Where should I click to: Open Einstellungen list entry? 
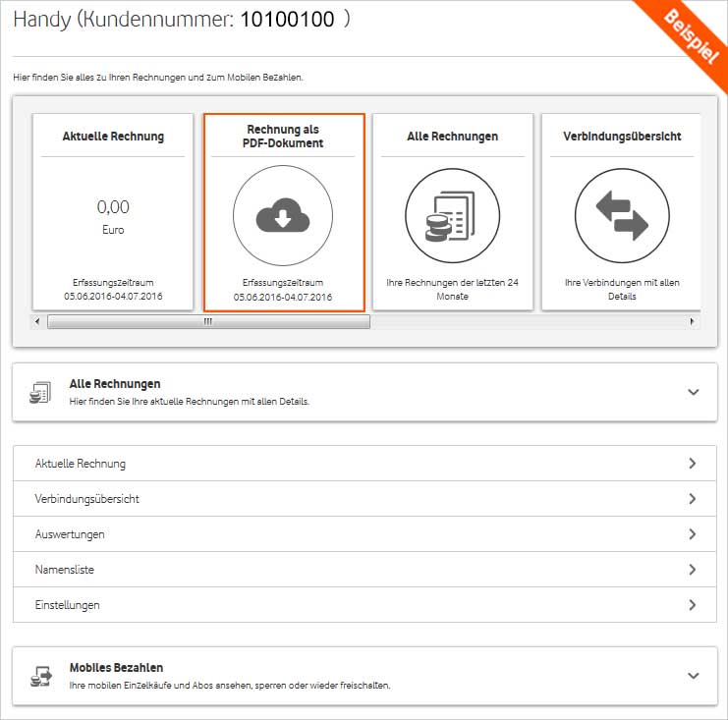tap(68, 605)
